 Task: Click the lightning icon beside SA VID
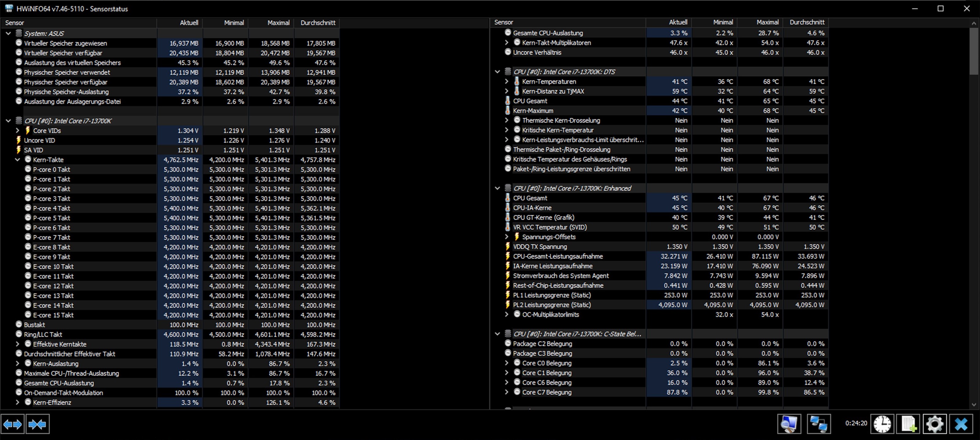coord(18,150)
